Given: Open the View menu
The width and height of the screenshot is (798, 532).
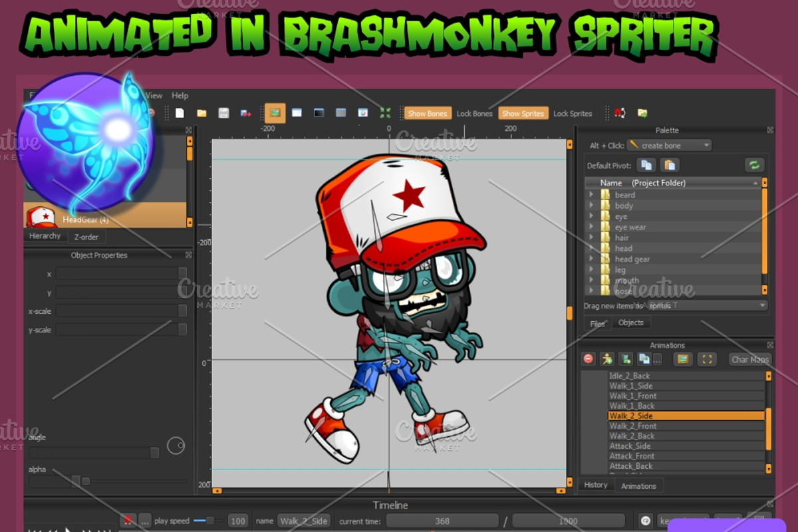Looking at the screenshot, I should pos(154,96).
